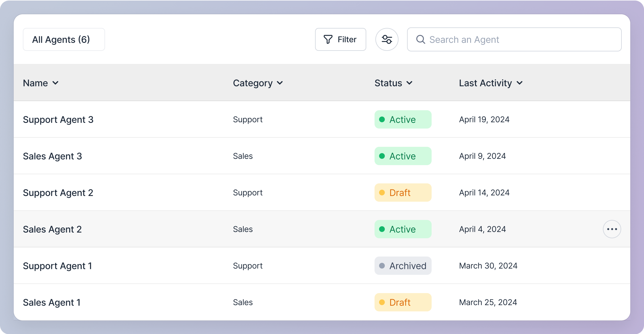Click the Draft badge for Sales Agent 1

pos(403,302)
